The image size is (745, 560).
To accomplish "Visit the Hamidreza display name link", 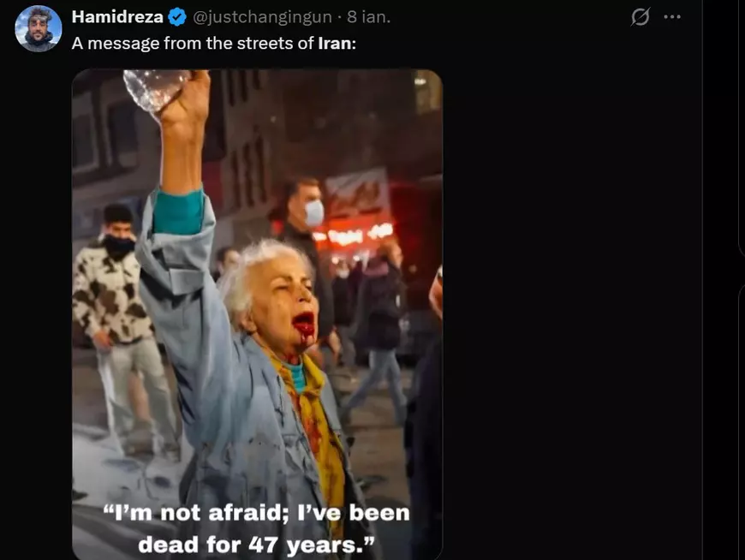I will click(x=117, y=16).
